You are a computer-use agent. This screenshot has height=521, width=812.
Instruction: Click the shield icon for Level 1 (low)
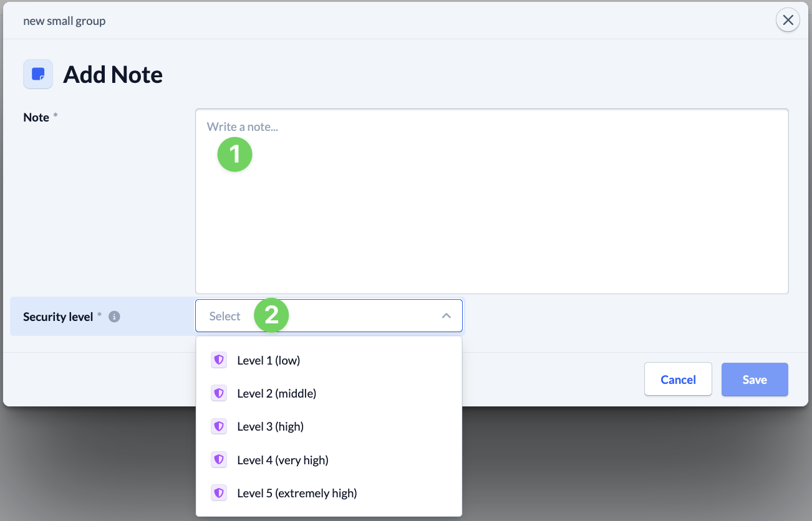coord(218,360)
